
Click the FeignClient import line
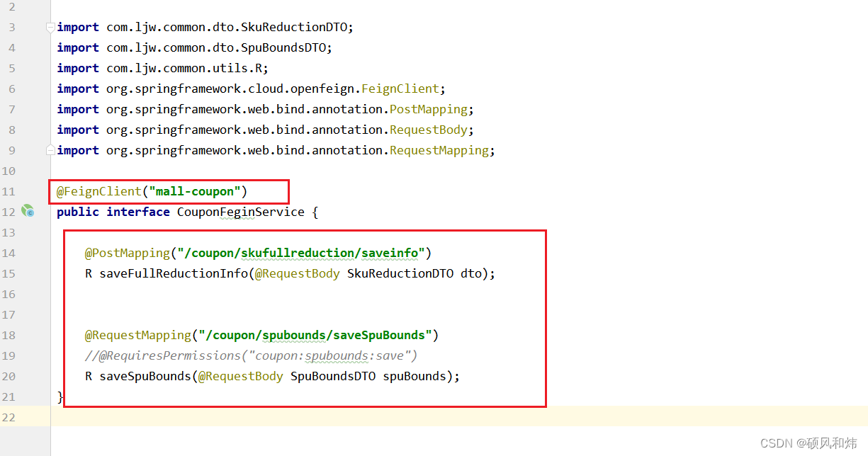point(252,89)
